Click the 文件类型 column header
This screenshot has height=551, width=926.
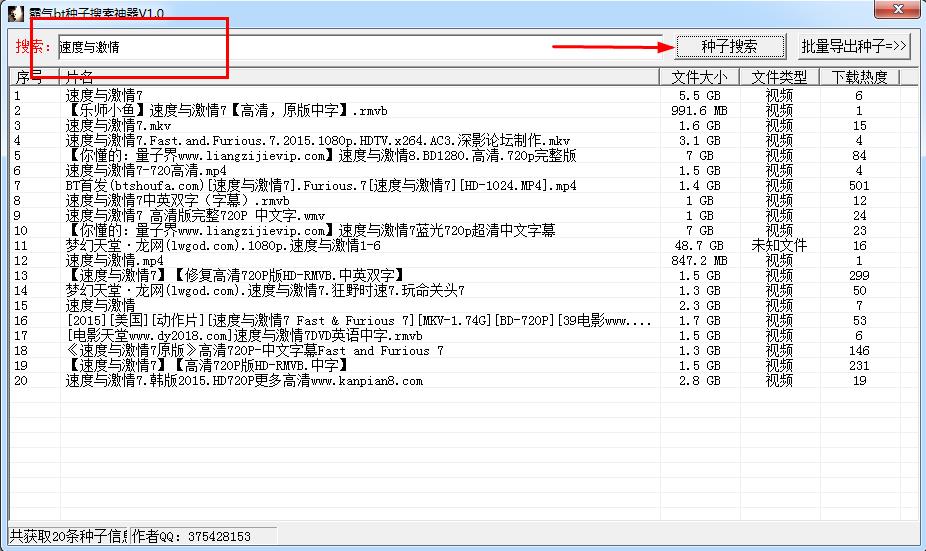click(779, 77)
